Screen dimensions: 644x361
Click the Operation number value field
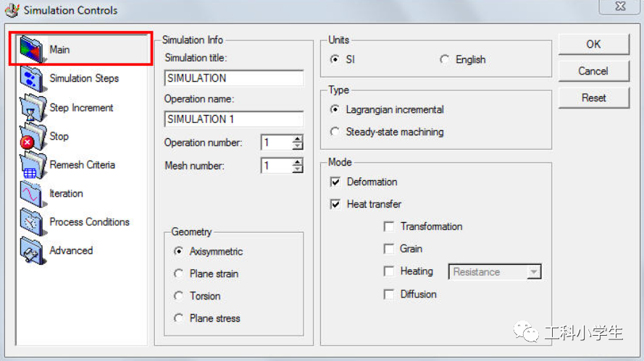[277, 143]
